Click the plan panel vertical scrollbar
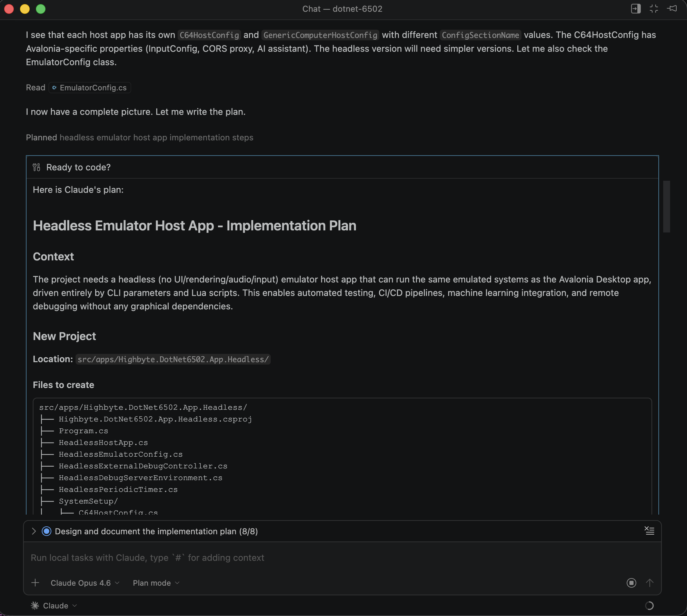Screen dimensions: 687x616 click(666, 206)
